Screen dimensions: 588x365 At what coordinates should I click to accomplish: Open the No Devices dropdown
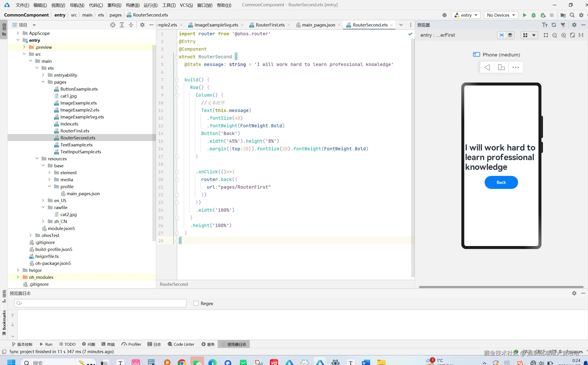pyautogui.click(x=501, y=15)
